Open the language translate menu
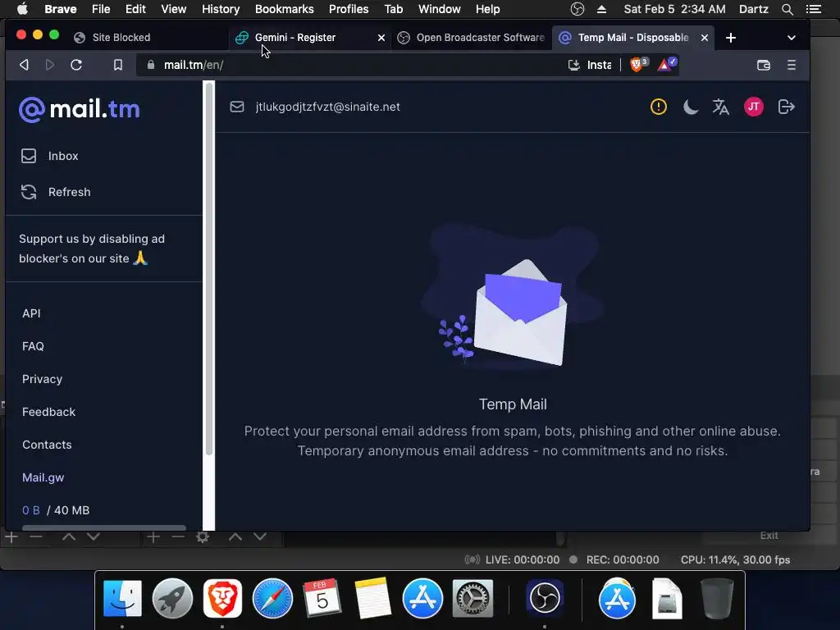The width and height of the screenshot is (840, 630). tap(720, 107)
